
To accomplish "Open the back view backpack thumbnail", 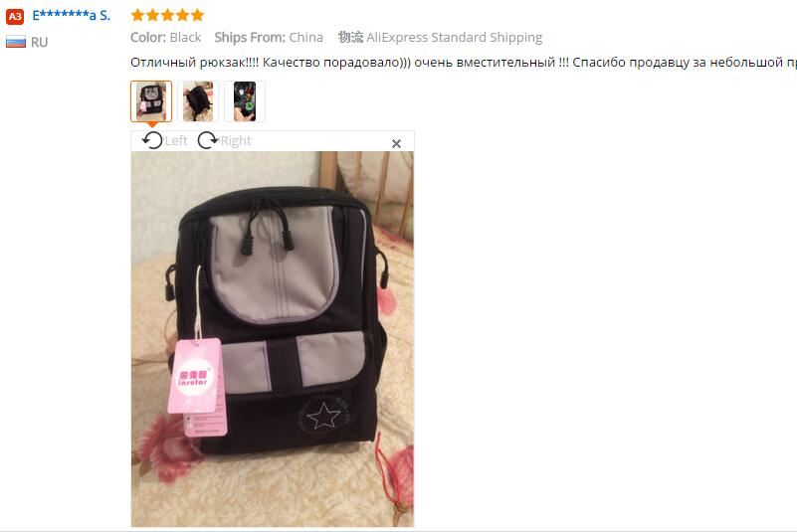I will click(x=198, y=101).
